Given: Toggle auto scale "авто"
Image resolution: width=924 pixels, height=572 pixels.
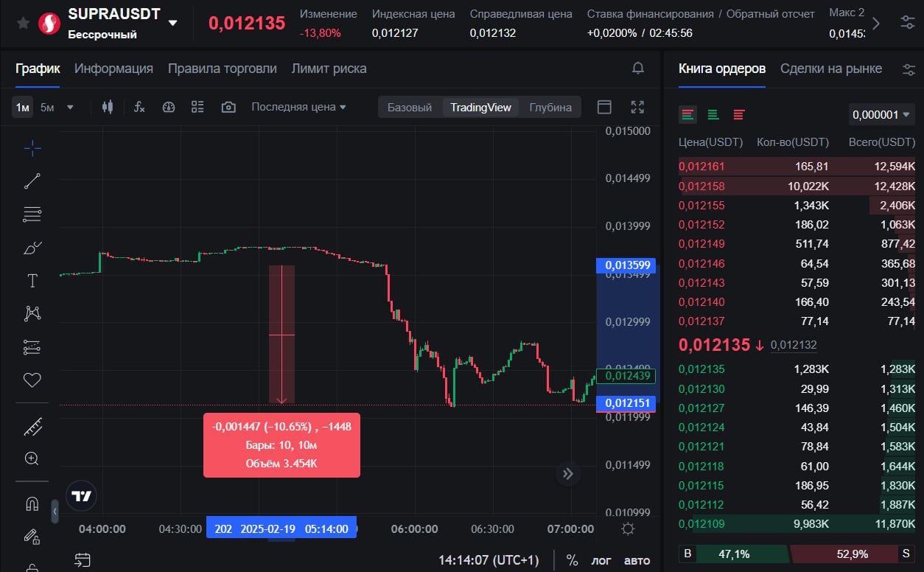Looking at the screenshot, I should click(637, 560).
